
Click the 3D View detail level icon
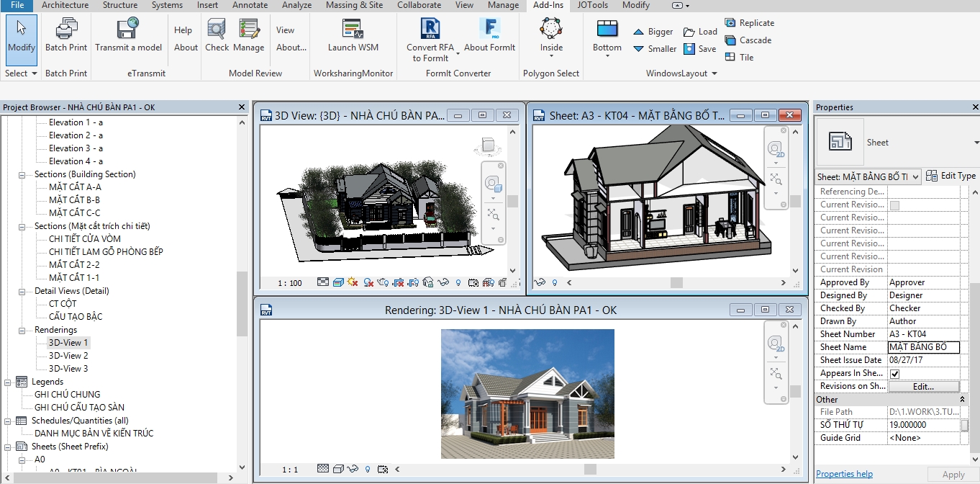point(323,283)
